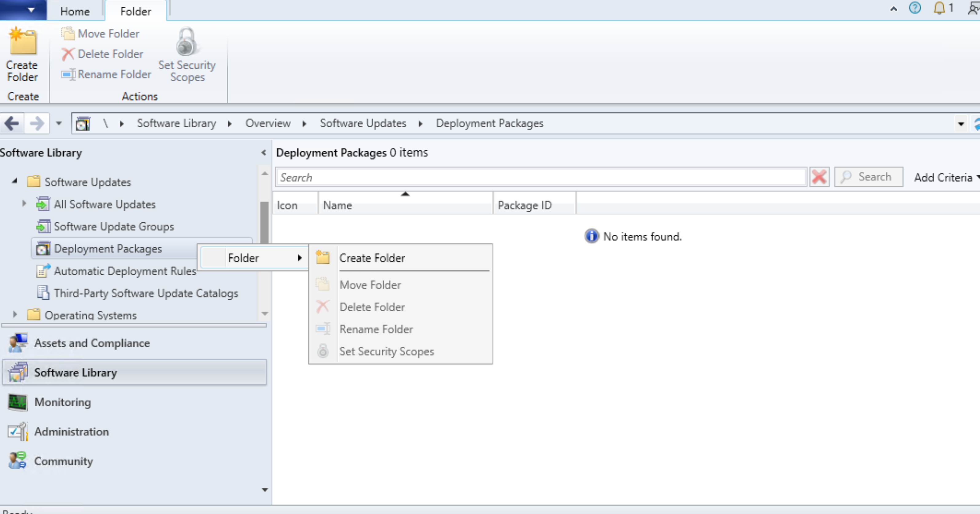The image size is (980, 514).
Task: Click Move Folder context menu option
Action: [370, 284]
